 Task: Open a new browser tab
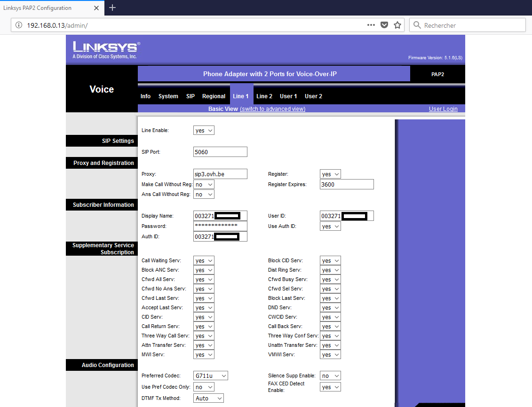pyautogui.click(x=112, y=8)
